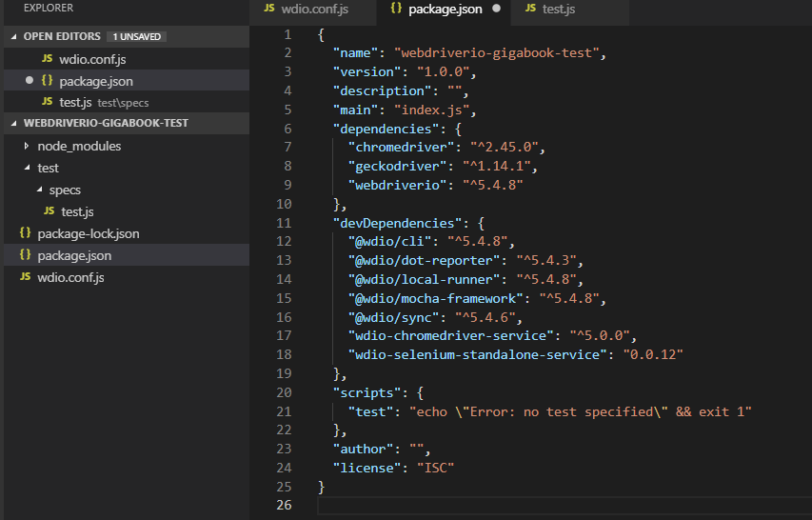Click the "webdriverio" key on line 9

(397, 185)
